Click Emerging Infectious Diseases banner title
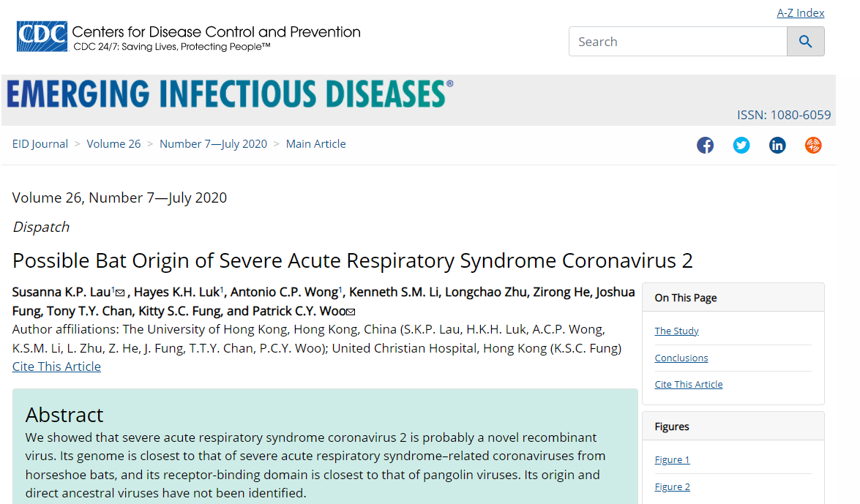 point(230,94)
